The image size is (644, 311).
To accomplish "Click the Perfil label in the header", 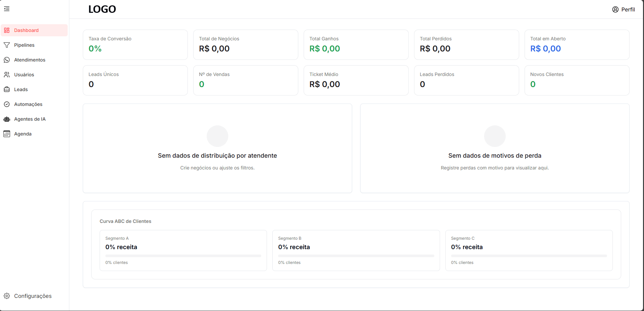I will [628, 9].
